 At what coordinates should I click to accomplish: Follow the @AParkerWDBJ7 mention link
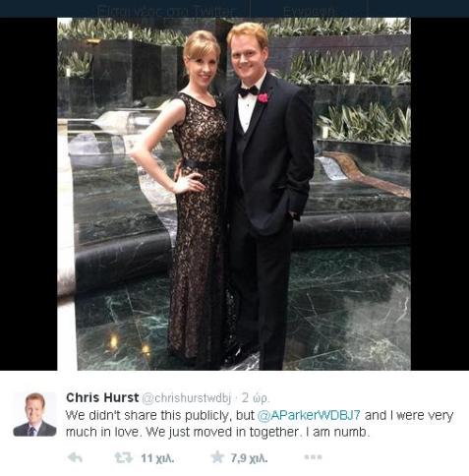[x=309, y=415]
